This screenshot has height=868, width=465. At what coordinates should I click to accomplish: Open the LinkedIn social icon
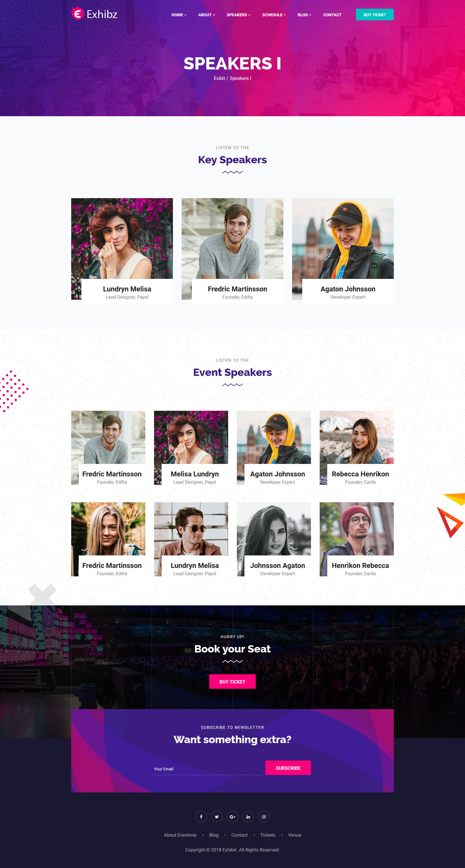[248, 817]
